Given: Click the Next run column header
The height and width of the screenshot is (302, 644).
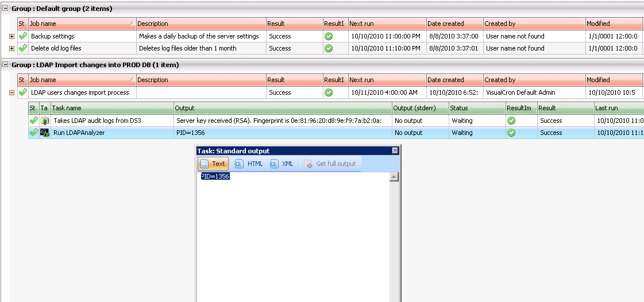Looking at the screenshot, I should coord(385,24).
